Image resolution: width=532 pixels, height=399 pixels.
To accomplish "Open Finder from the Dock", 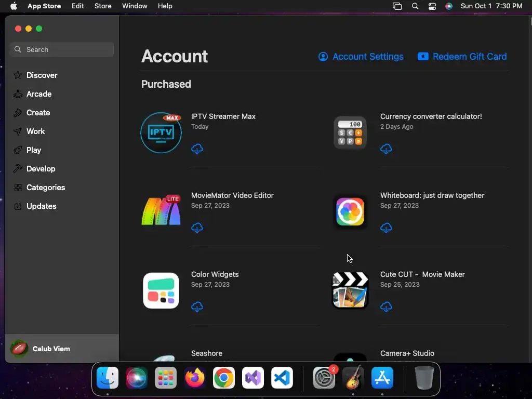I will pyautogui.click(x=108, y=378).
